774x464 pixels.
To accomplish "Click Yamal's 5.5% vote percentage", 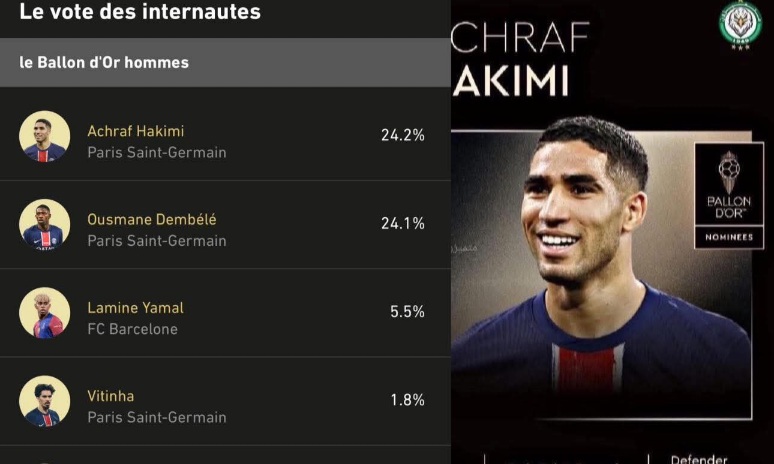I will (x=407, y=312).
